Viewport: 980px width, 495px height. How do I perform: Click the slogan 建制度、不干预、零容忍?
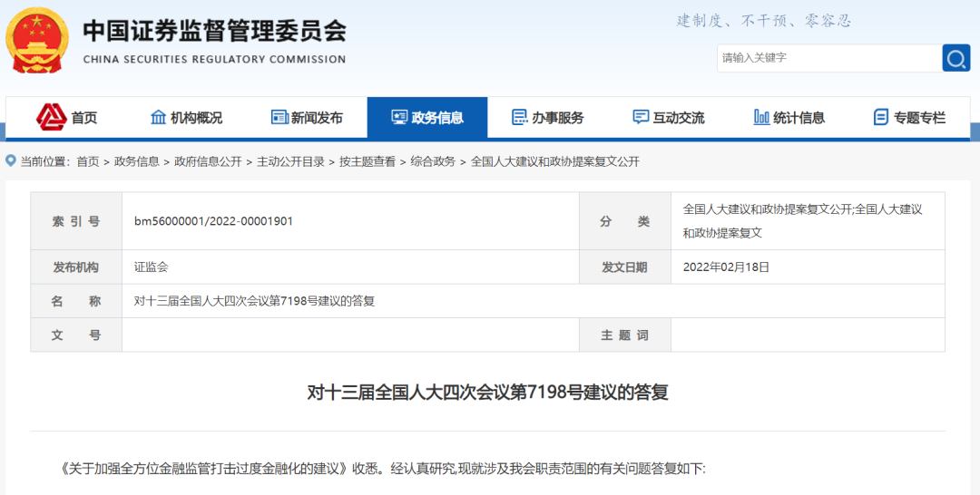[x=764, y=21]
